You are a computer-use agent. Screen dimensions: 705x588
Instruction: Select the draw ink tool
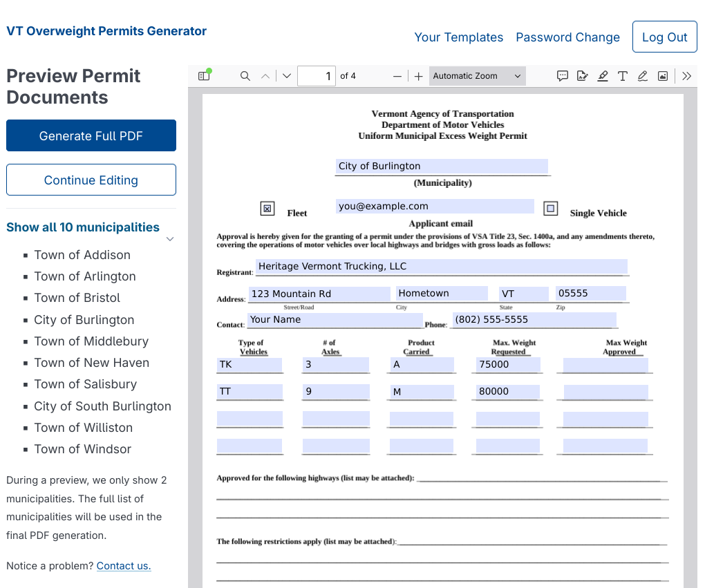click(x=643, y=76)
